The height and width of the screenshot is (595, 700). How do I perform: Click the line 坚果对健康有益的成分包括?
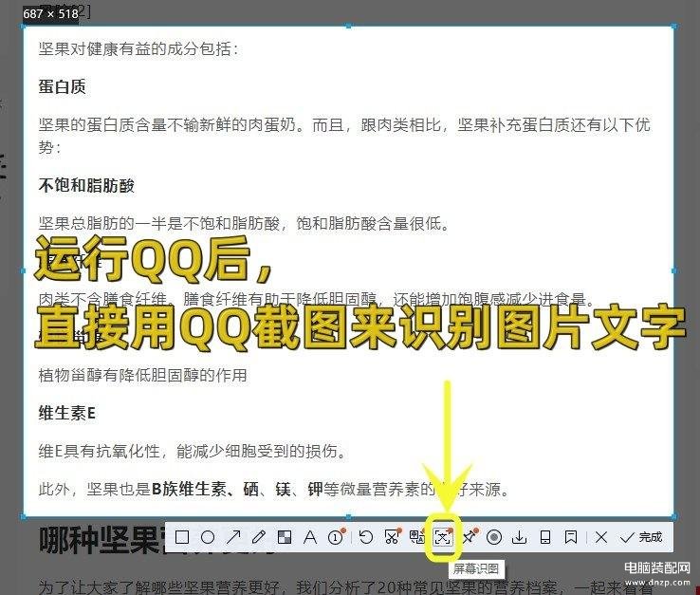point(138,48)
